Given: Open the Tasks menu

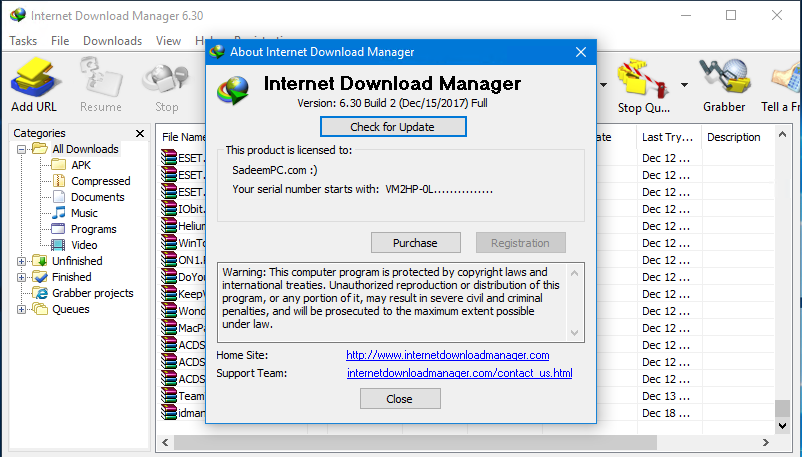Looking at the screenshot, I should 23,41.
